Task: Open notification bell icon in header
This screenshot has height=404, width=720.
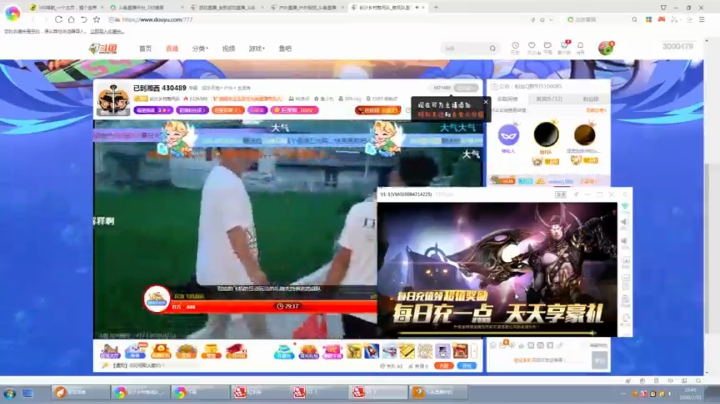Action: (580, 46)
